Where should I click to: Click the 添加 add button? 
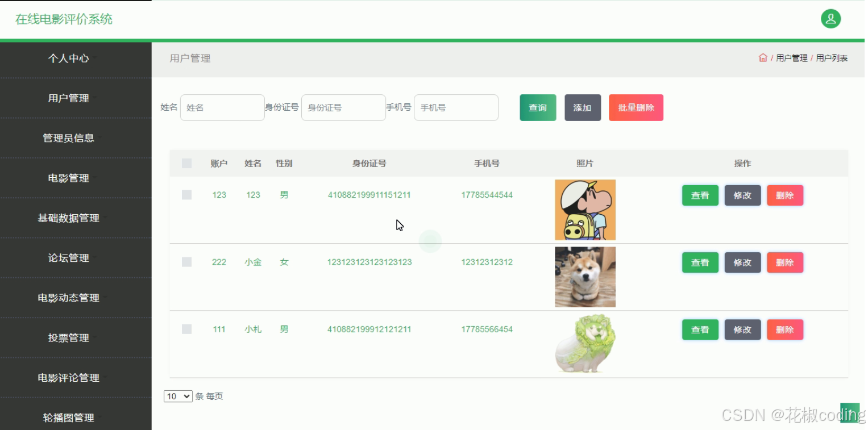[583, 107]
